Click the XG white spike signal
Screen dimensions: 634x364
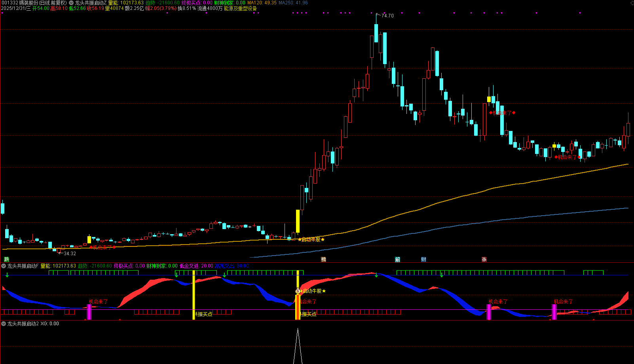tap(298, 344)
